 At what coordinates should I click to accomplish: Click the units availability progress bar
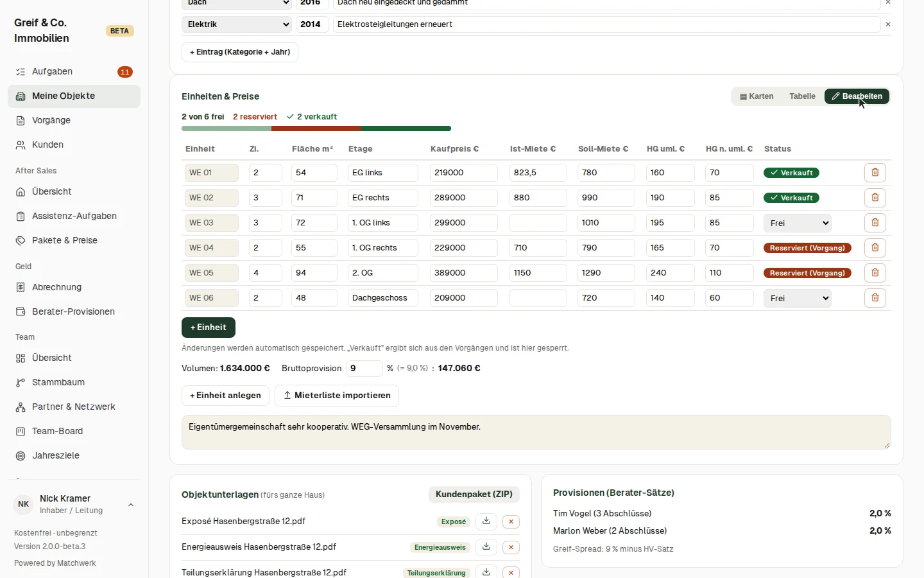[316, 128]
